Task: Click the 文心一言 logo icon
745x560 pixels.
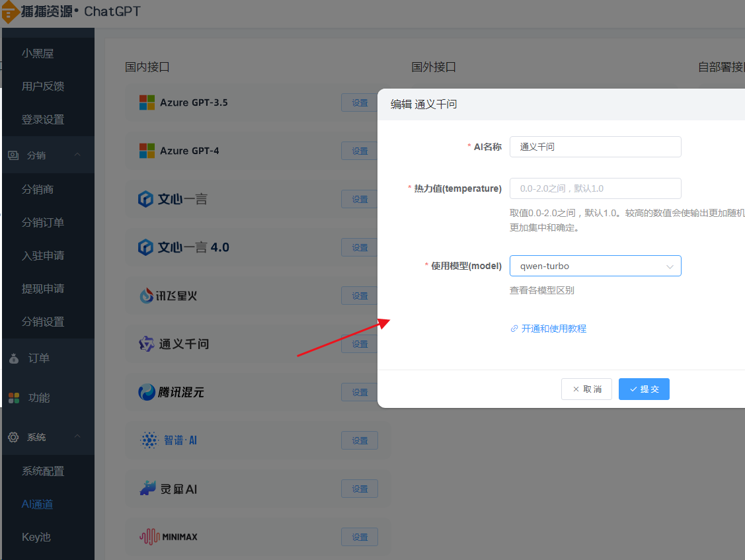Action: pyautogui.click(x=145, y=199)
